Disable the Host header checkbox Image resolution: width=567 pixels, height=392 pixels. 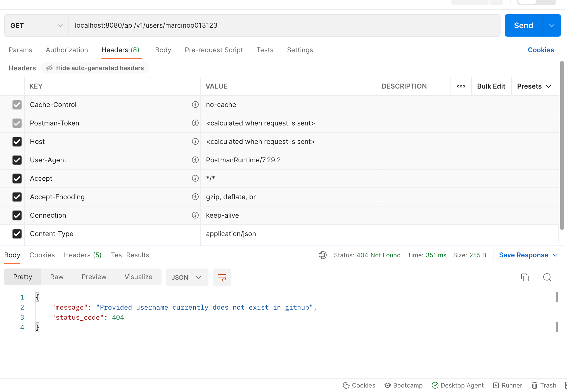[17, 142]
